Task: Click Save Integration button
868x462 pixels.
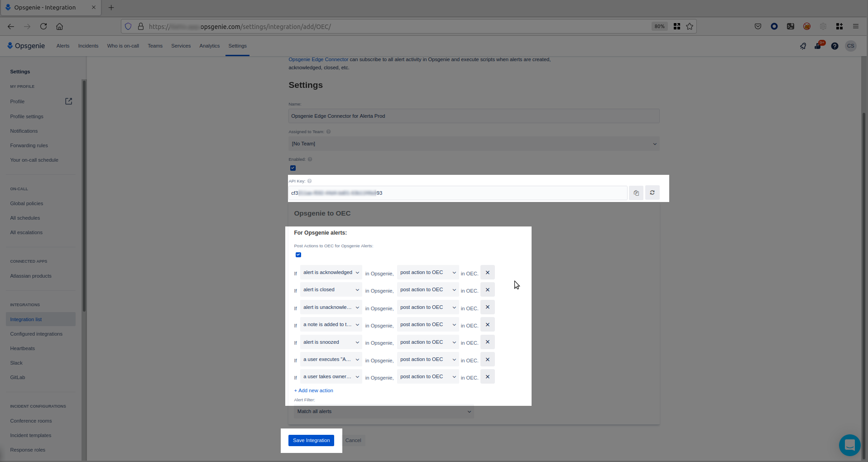Action: (x=311, y=440)
